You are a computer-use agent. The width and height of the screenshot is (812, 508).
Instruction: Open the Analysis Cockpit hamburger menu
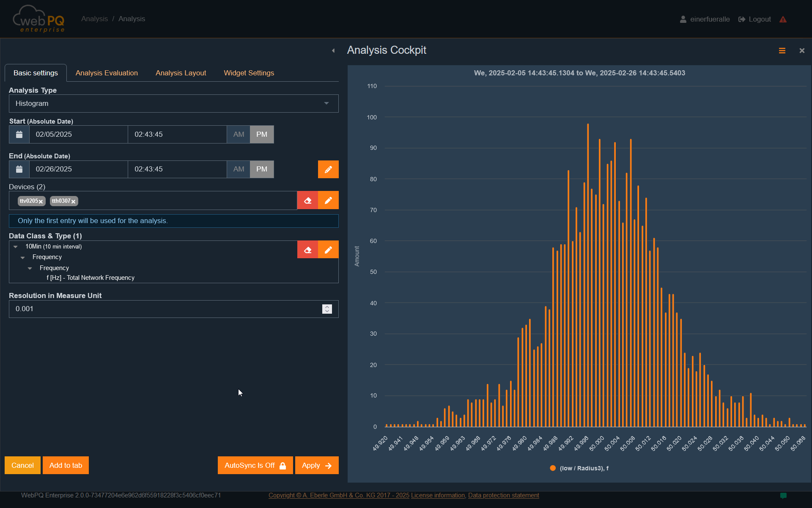point(782,50)
